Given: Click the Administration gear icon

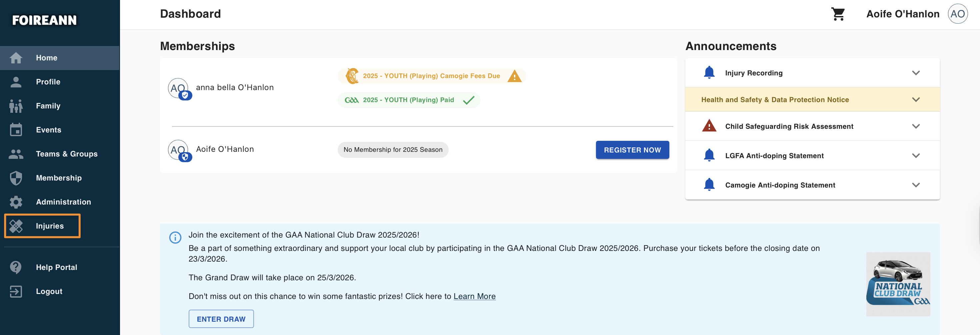Looking at the screenshot, I should (16, 202).
